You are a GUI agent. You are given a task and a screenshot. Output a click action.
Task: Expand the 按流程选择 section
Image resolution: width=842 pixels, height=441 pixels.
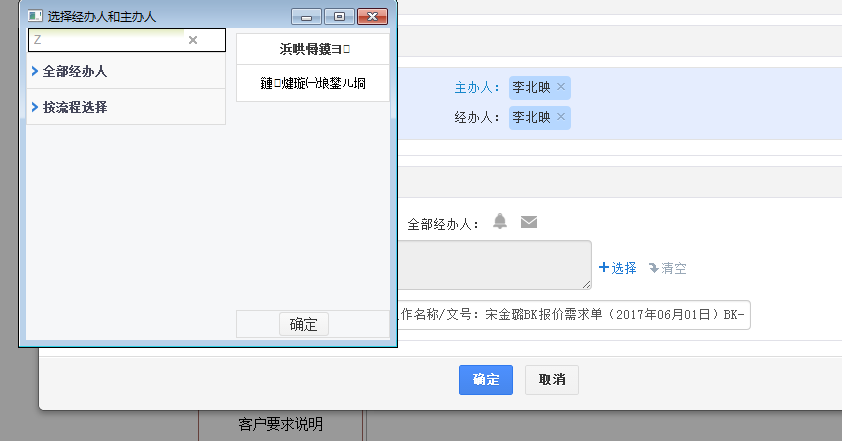[75, 107]
